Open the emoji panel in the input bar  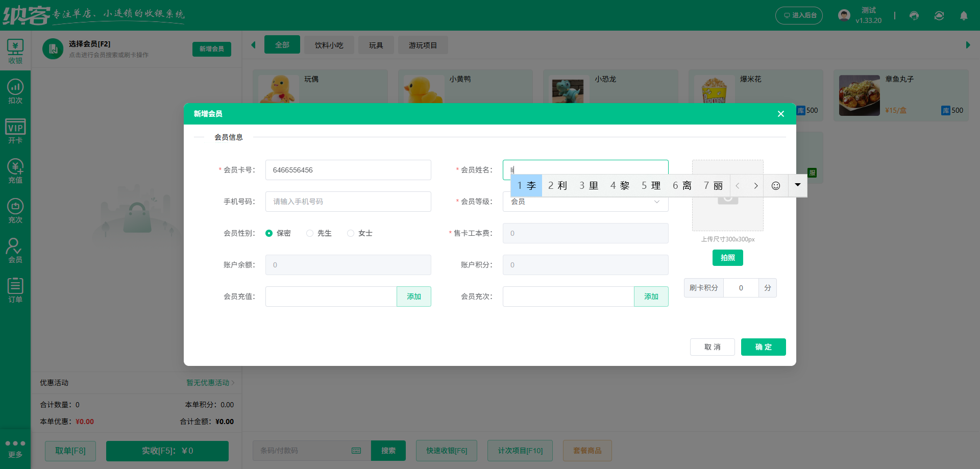click(x=775, y=185)
